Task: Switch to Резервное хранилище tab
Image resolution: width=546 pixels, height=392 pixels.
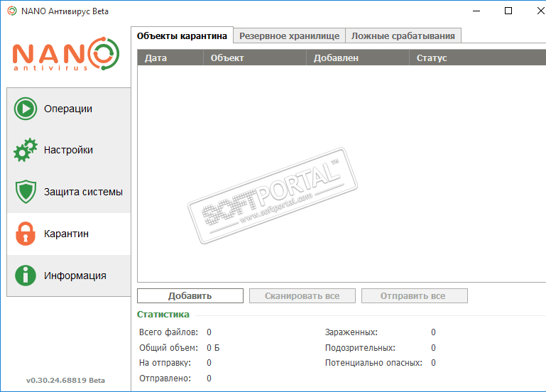Action: coord(289,36)
